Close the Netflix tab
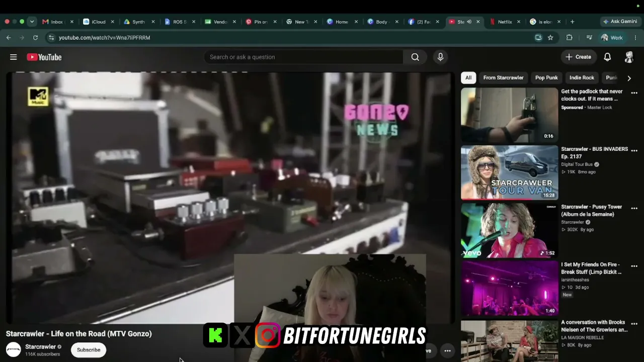Image resolution: width=644 pixels, height=362 pixels. pos(518,22)
